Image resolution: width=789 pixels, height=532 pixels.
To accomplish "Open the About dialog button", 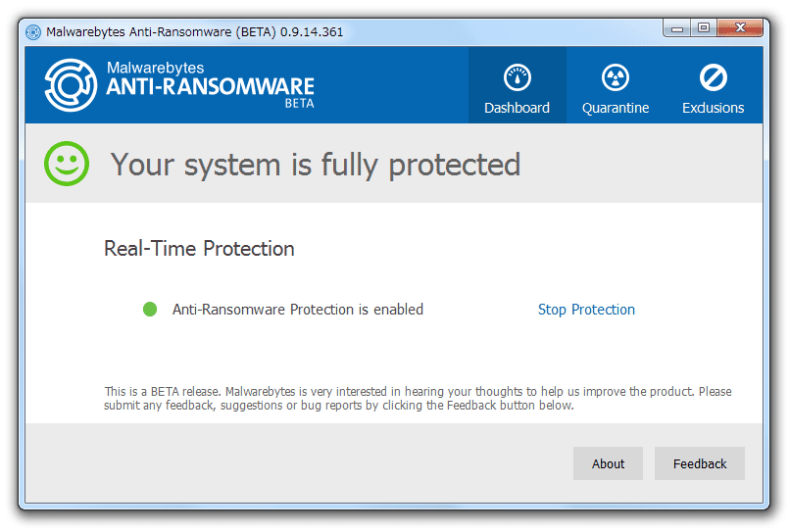I will [x=608, y=463].
